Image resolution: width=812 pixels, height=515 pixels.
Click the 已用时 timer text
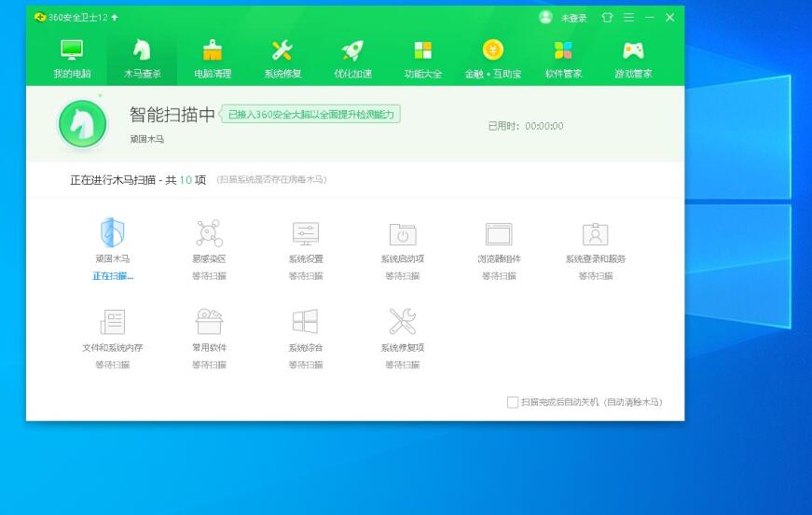tap(526, 126)
